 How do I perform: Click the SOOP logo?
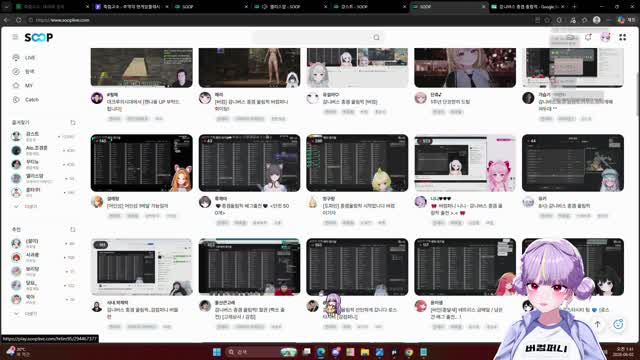(x=39, y=38)
